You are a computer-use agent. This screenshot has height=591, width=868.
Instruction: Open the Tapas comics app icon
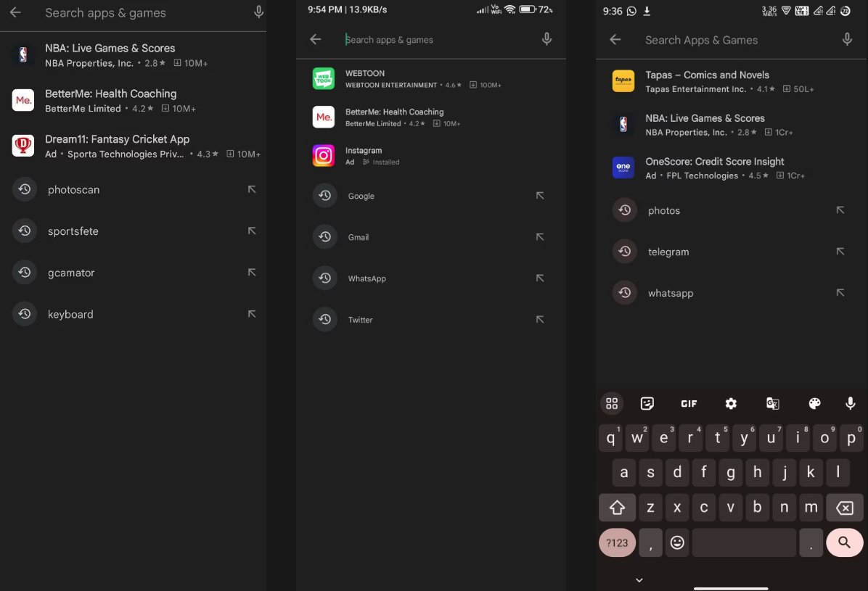pyautogui.click(x=623, y=81)
